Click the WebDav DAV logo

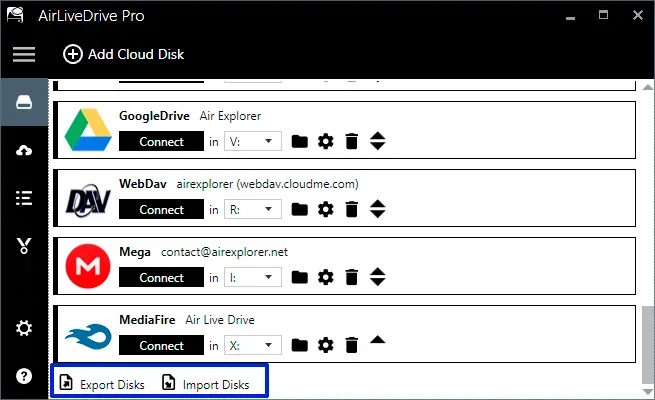coord(88,201)
